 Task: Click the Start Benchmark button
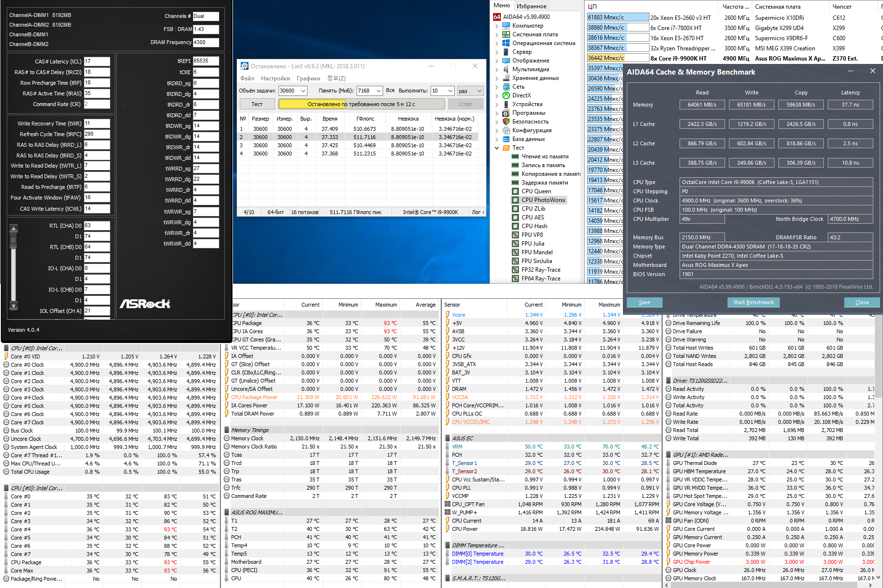[x=753, y=302]
